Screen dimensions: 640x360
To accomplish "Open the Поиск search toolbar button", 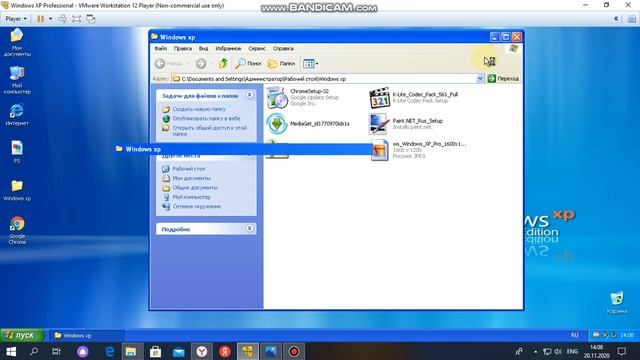I will click(x=248, y=64).
